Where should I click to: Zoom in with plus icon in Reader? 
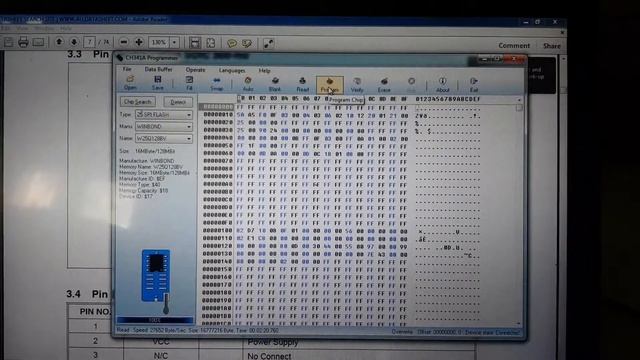tap(139, 42)
